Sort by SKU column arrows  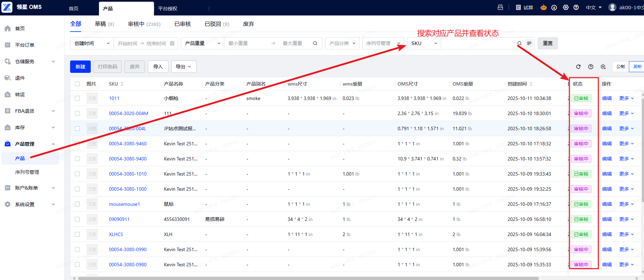122,84
